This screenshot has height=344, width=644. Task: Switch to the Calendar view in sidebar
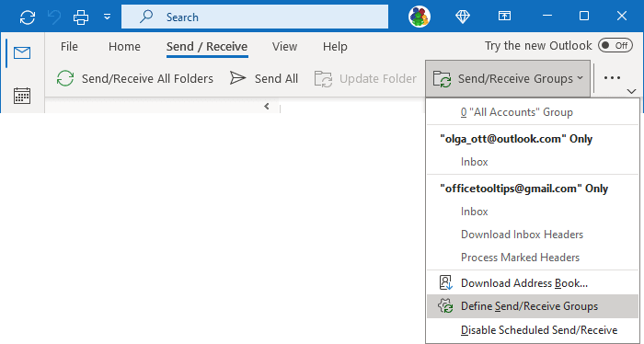click(22, 96)
